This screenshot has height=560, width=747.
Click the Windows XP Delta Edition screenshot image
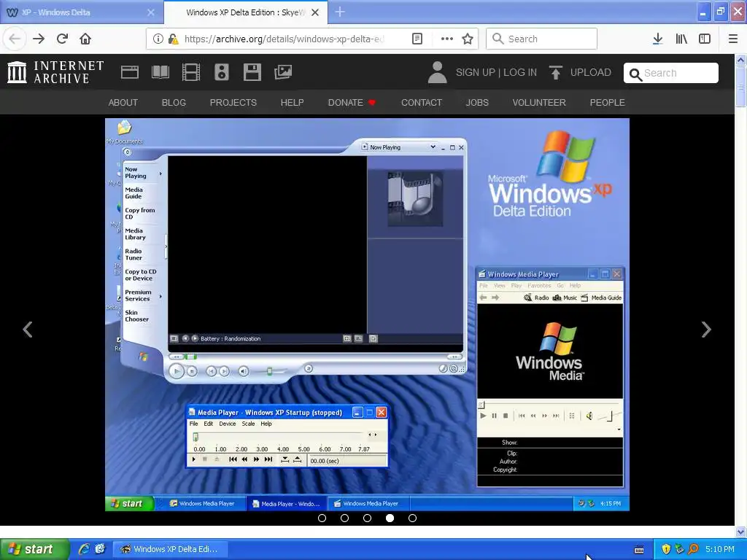pyautogui.click(x=368, y=315)
